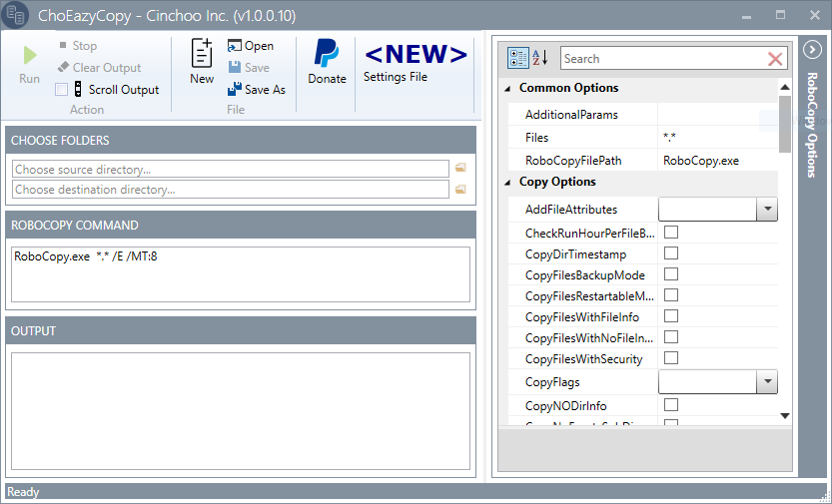Enable CopyNODirInfo checkbox
The height and width of the screenshot is (504, 832).
click(x=671, y=405)
